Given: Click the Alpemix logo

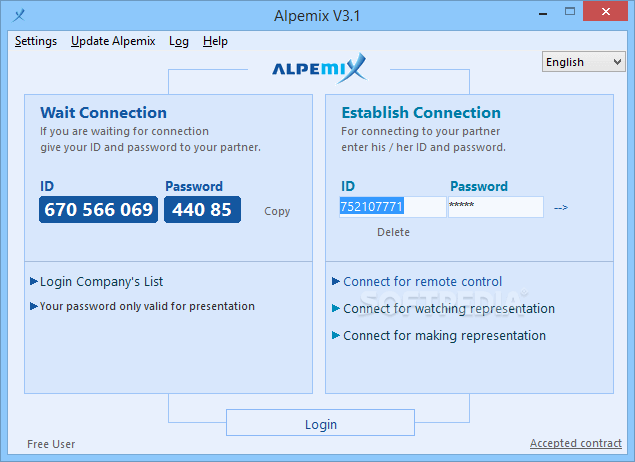Looking at the screenshot, I should click(319, 68).
